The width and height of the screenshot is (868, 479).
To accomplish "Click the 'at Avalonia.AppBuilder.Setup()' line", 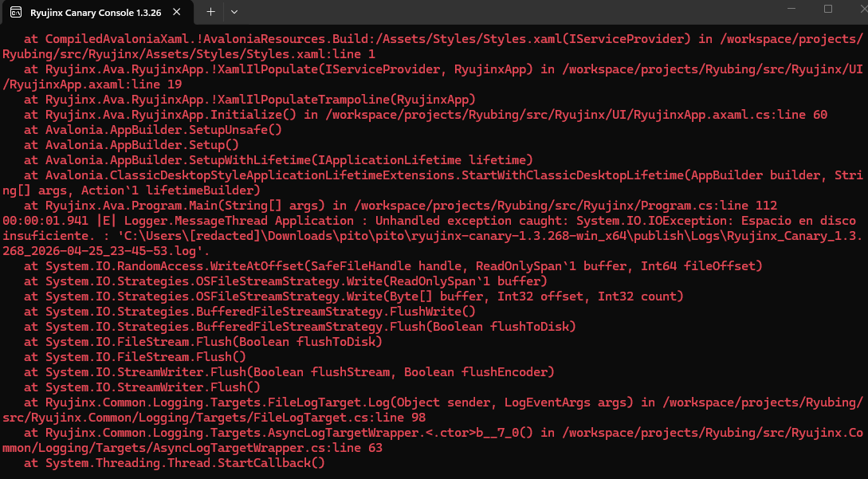I will click(x=132, y=145).
